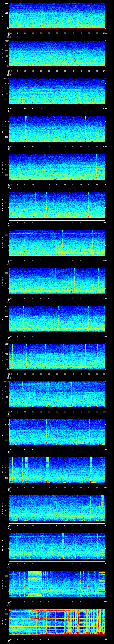Select the "21:30:00" start time label
This screenshot has height=644, width=114.
[x=9, y=601]
